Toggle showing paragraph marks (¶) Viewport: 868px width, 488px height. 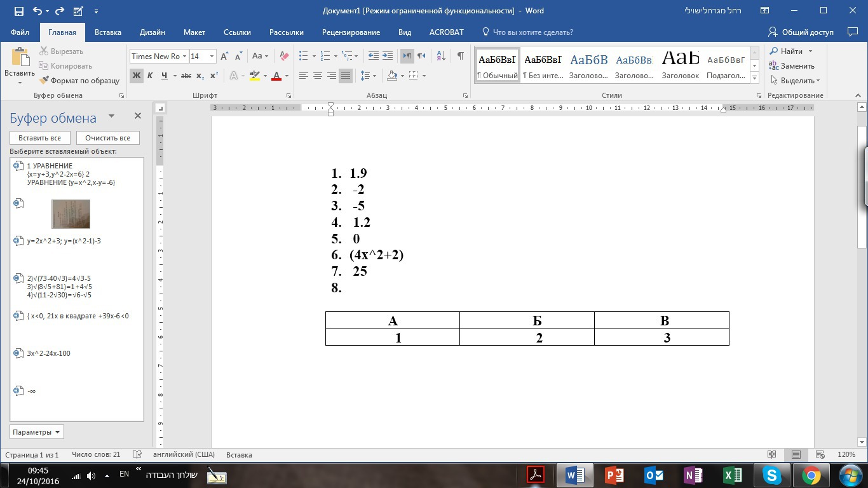[x=460, y=56]
